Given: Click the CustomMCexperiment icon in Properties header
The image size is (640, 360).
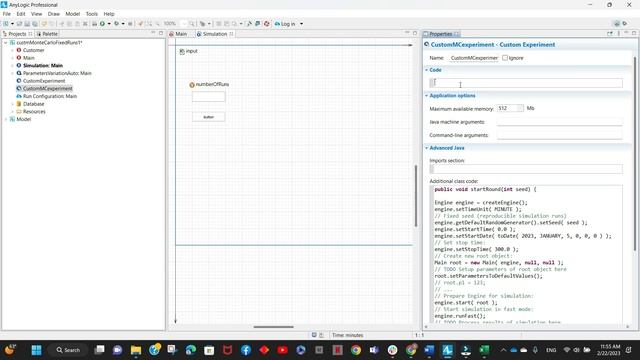Looking at the screenshot, I should [x=427, y=44].
